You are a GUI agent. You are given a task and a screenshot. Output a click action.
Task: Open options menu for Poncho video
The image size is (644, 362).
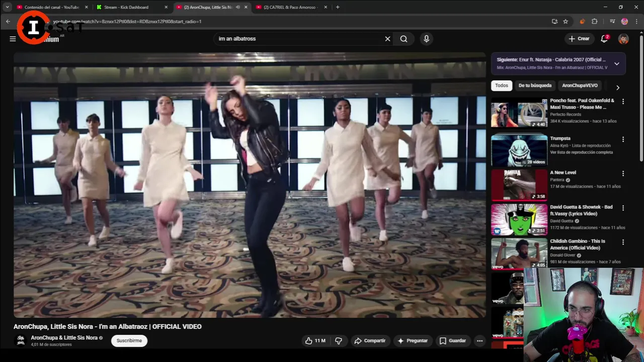623,102
